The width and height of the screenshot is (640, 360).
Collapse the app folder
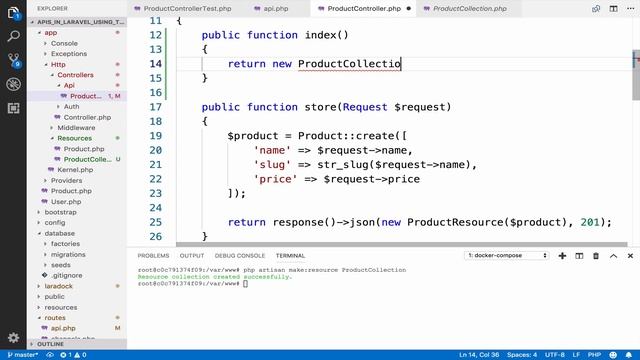point(51,33)
